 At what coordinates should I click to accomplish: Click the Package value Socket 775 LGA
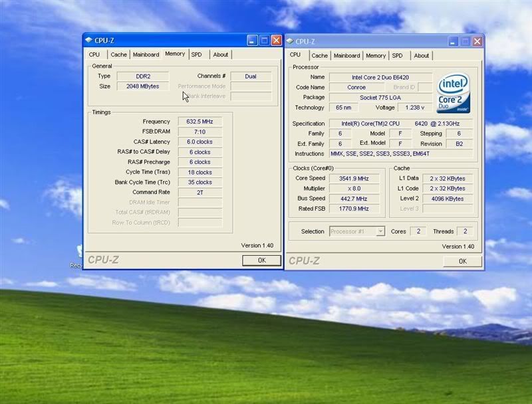(380, 97)
